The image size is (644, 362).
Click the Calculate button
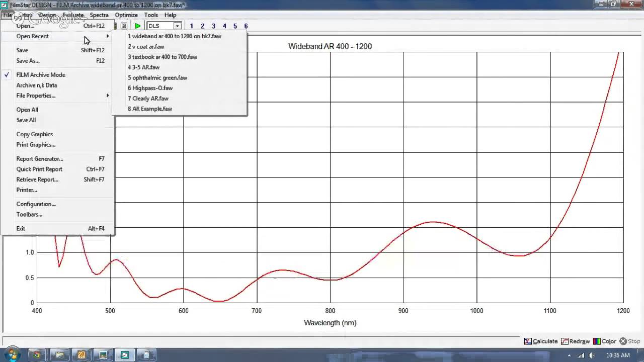[x=541, y=341]
